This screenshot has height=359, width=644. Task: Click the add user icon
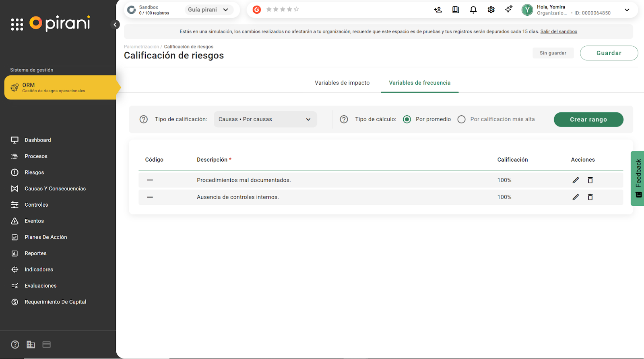click(438, 10)
